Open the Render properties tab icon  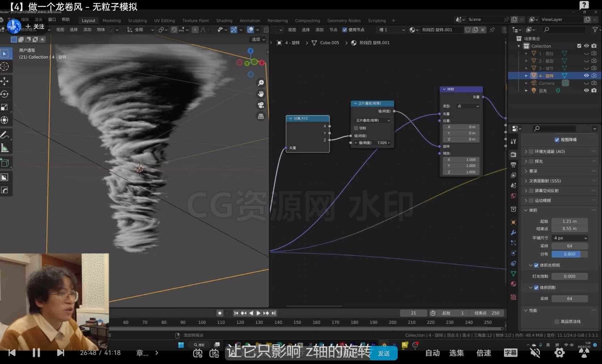(513, 154)
